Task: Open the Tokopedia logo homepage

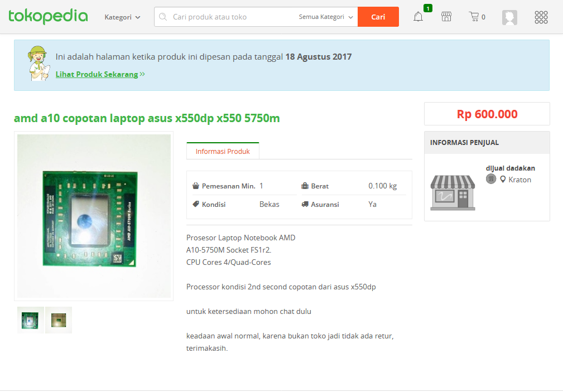Action: (48, 16)
